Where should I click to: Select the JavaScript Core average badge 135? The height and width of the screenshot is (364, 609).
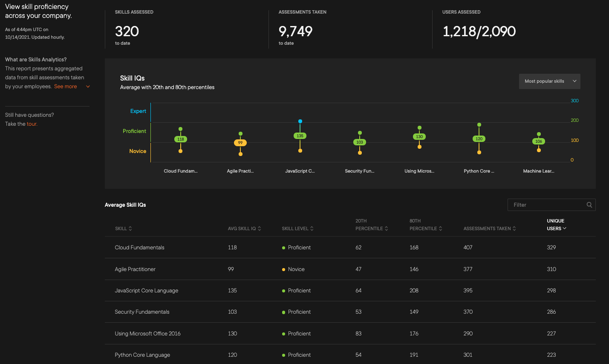tap(300, 136)
